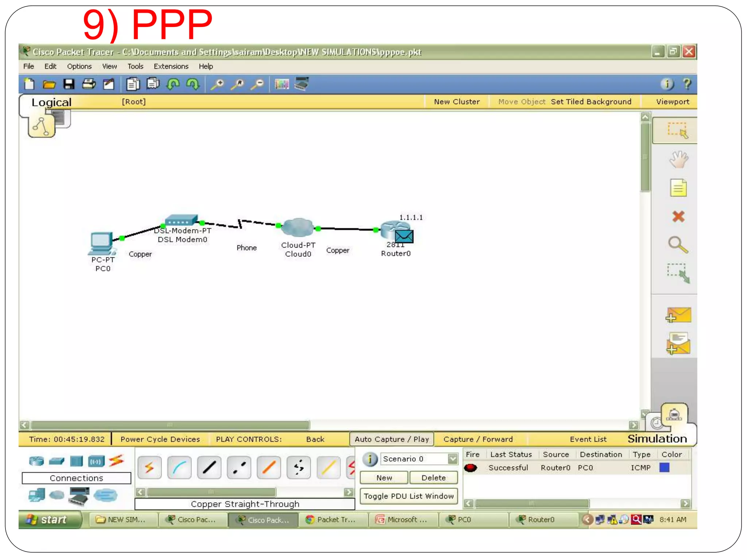Open the Logical workspace tab

(51, 102)
